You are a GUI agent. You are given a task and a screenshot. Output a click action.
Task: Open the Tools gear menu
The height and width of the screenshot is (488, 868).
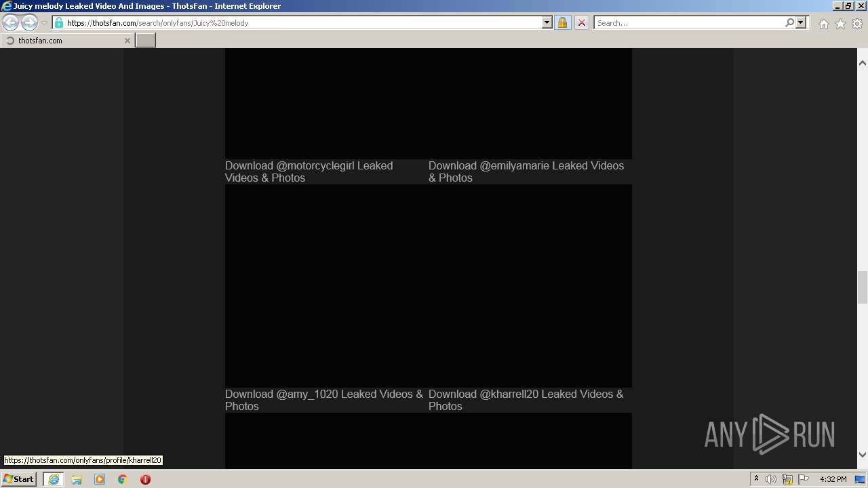tap(857, 24)
